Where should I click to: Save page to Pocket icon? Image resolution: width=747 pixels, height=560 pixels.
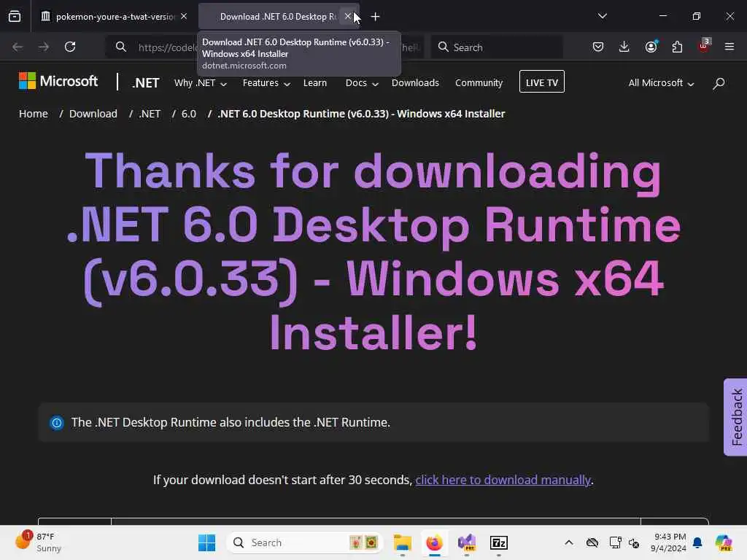[598, 47]
